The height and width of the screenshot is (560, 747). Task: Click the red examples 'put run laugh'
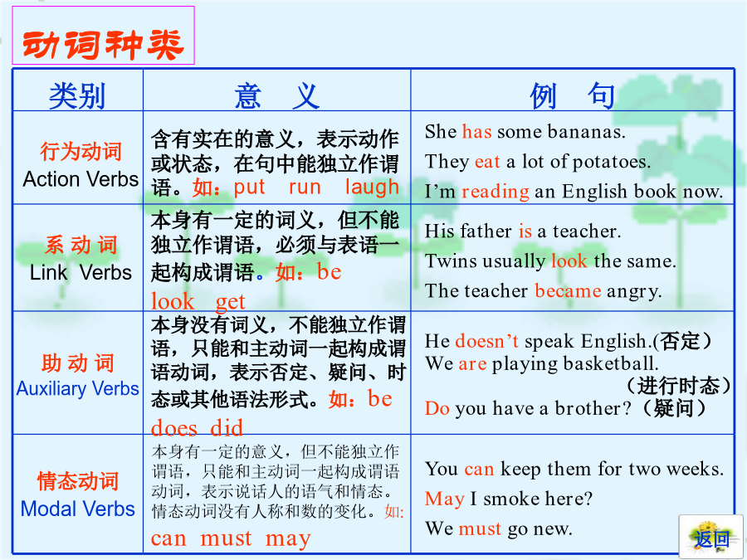pos(316,187)
